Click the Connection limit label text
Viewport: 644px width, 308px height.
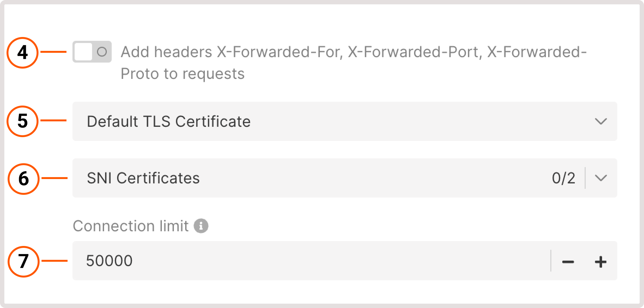(131, 226)
